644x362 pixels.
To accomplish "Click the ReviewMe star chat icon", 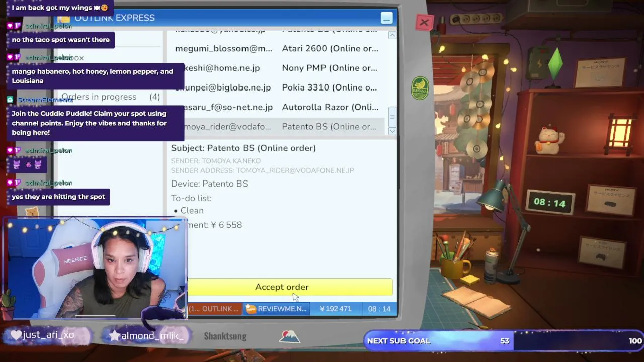I will coord(251,309).
